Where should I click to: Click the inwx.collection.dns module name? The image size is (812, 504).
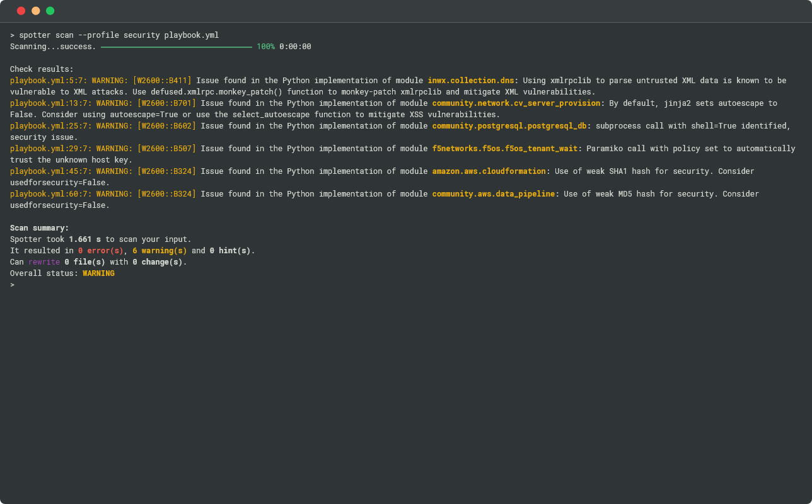[471, 81]
